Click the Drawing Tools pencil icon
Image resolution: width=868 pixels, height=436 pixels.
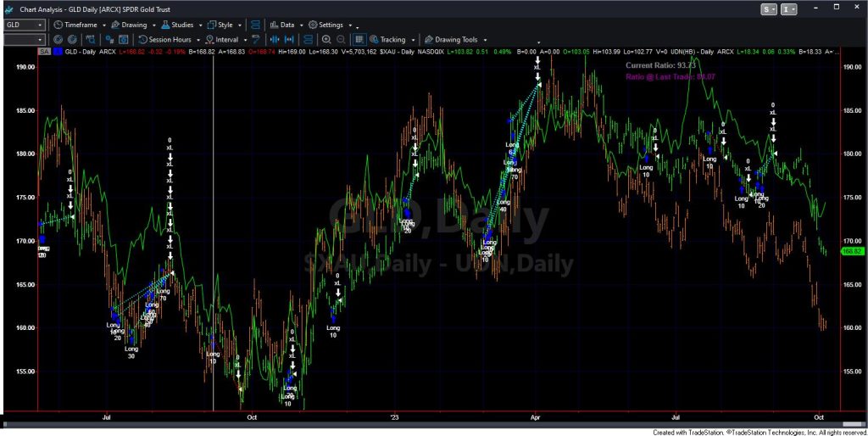pyautogui.click(x=428, y=40)
